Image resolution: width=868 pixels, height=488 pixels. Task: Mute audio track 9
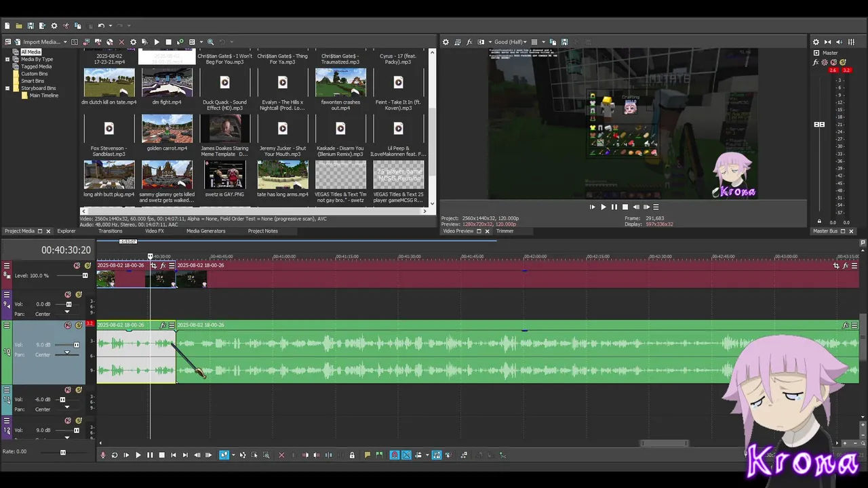(68, 295)
